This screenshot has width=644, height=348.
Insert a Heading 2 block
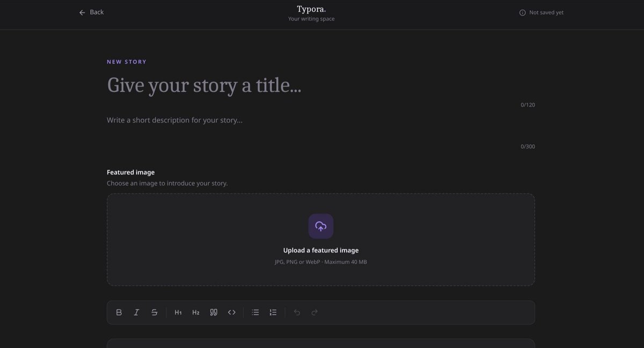[x=196, y=313]
